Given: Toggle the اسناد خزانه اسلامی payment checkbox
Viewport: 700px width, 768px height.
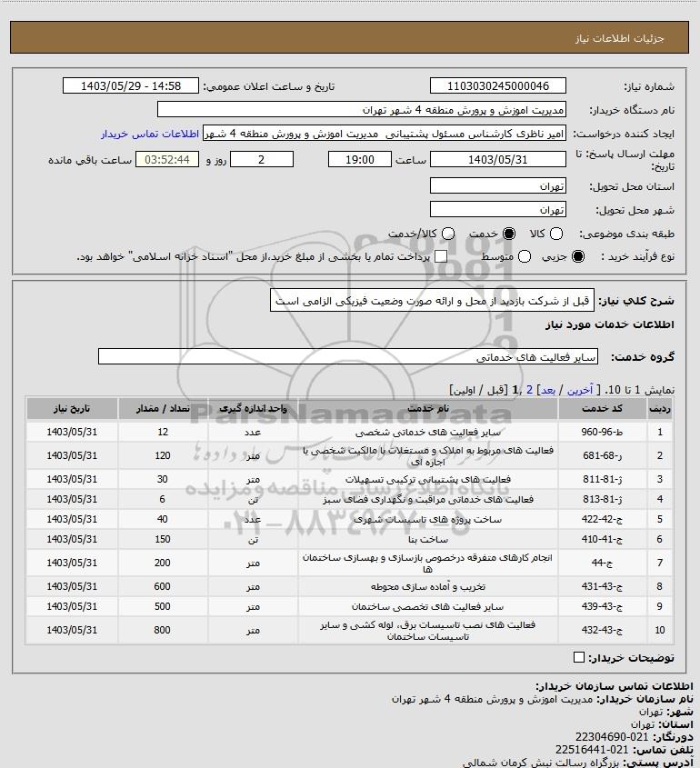Looking at the screenshot, I should pyautogui.click(x=441, y=256).
